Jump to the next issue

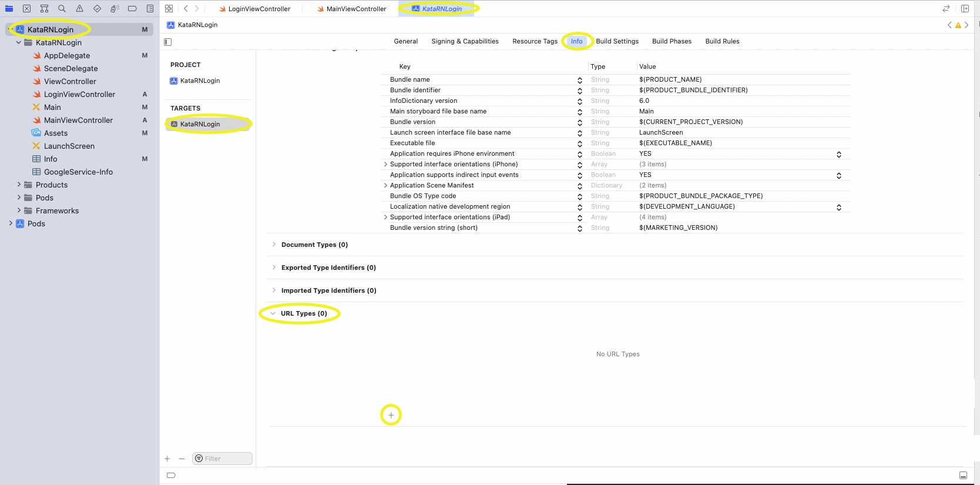(966, 25)
